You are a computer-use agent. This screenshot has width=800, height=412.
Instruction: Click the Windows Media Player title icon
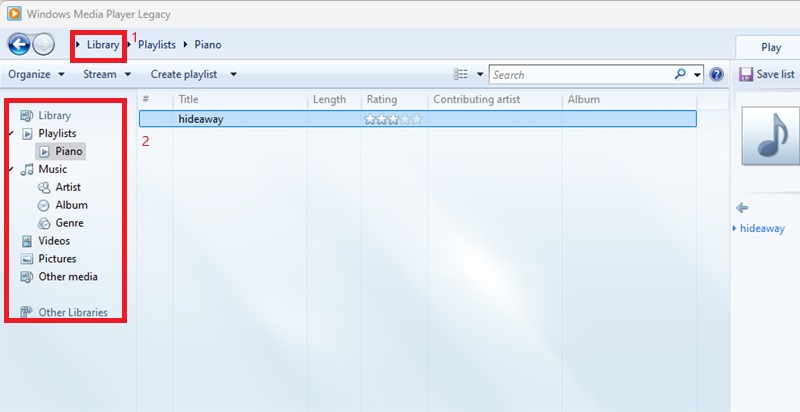click(x=14, y=14)
